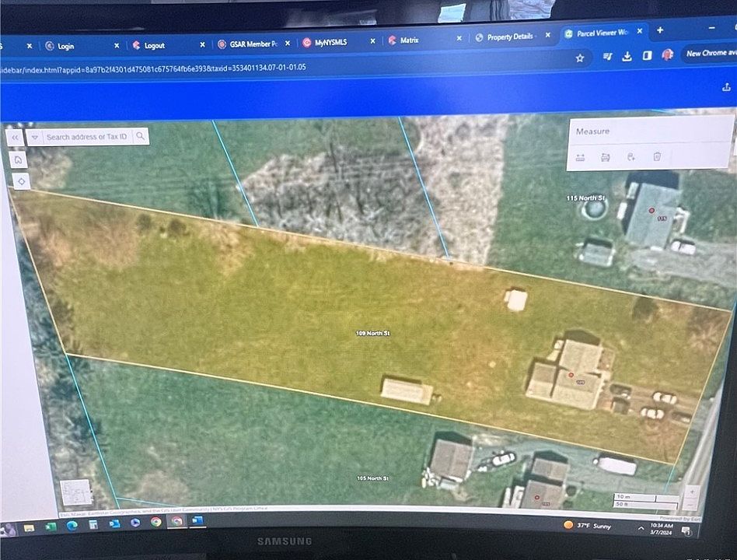Open the search source dropdown arrow
The height and width of the screenshot is (560, 737).
pos(35,137)
